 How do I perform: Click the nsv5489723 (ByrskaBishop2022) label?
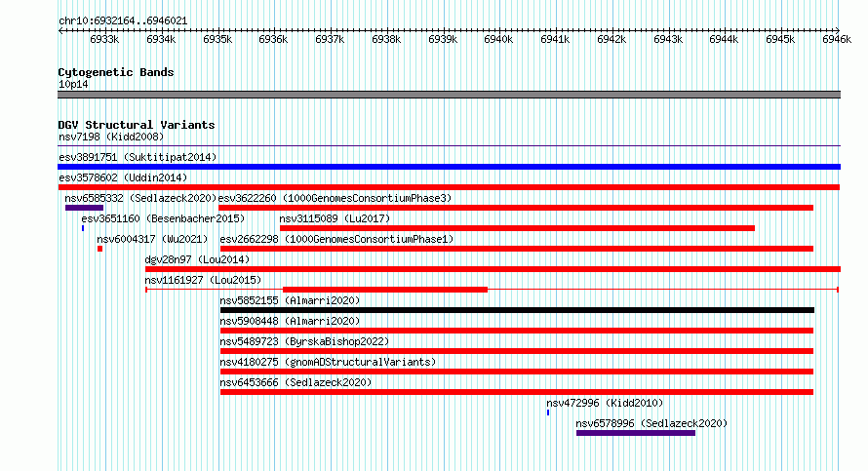304,341
